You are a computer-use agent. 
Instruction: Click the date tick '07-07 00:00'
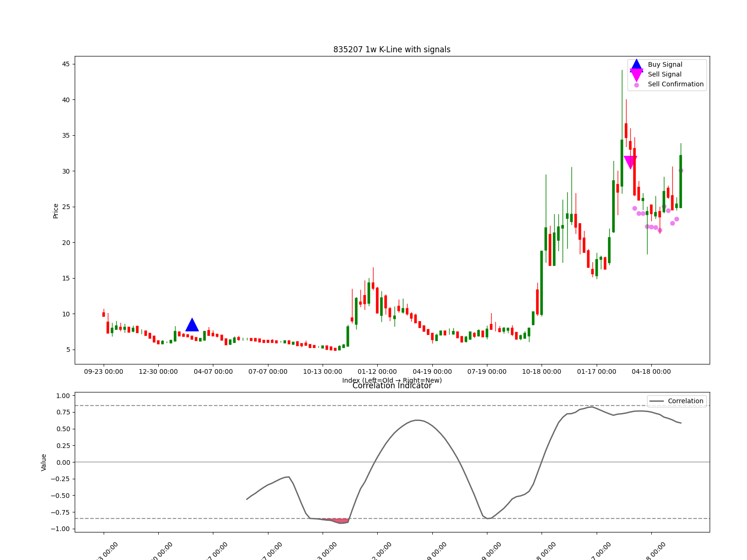coord(268,371)
